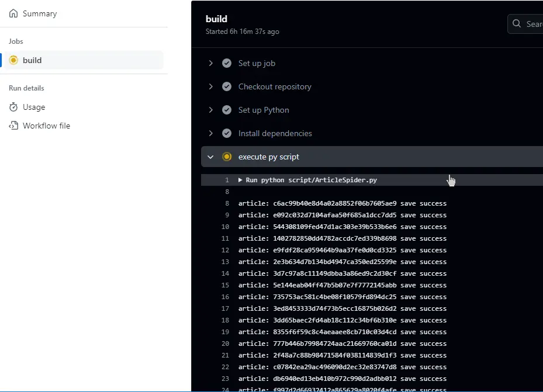Click log line number 15
The width and height of the screenshot is (543, 392).
(x=226, y=285)
